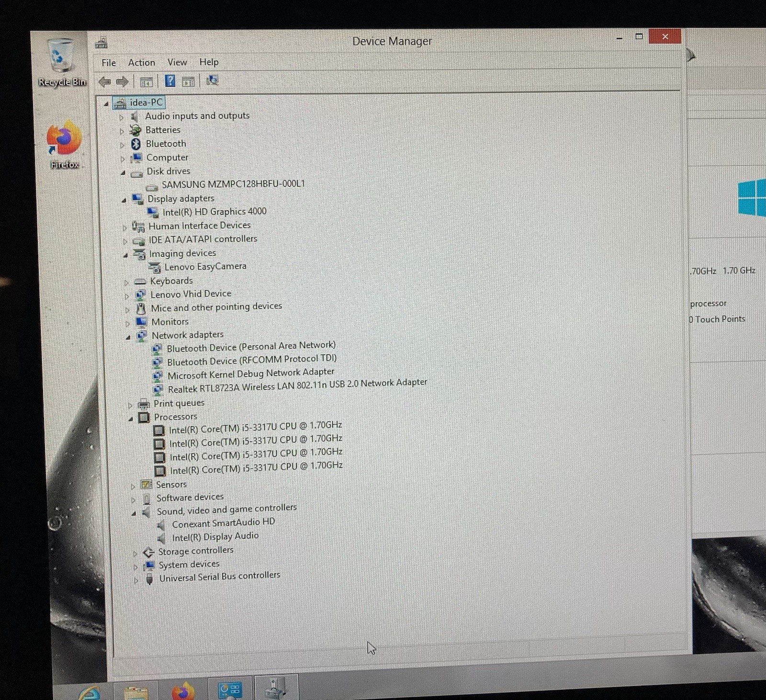Click the Sensors category icon

pos(146,485)
